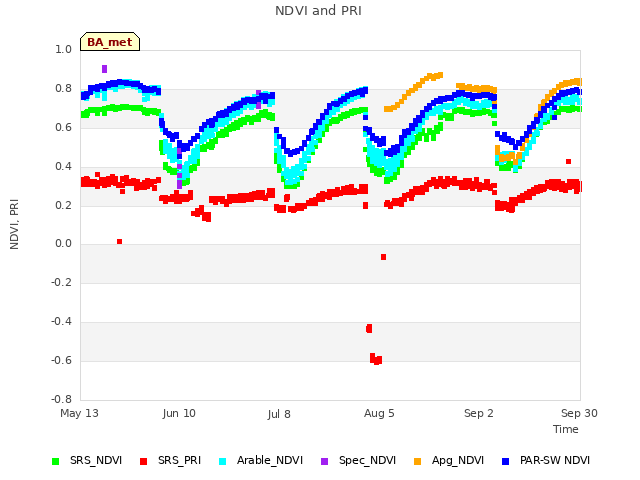The image size is (640, 480).
Task: Click the 1.0 y-axis tick label
Action: click(x=64, y=49)
